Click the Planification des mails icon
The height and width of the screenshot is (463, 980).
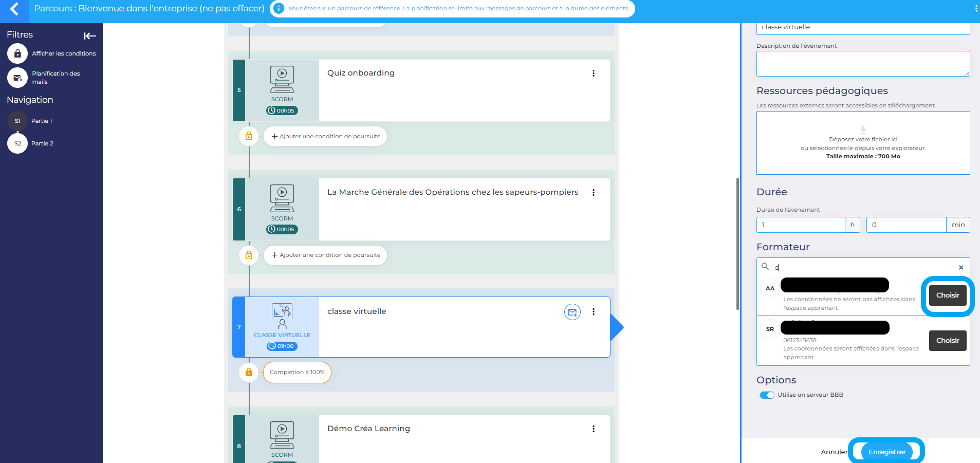pyautogui.click(x=17, y=78)
